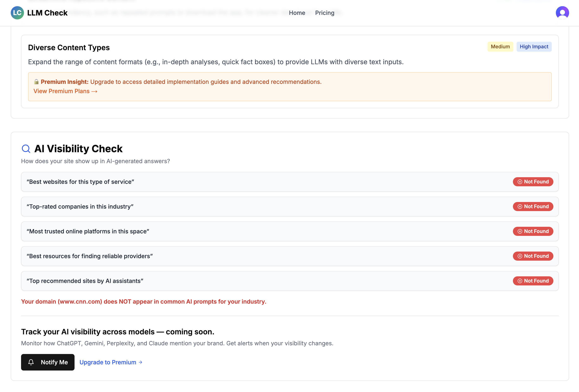The height and width of the screenshot is (392, 579).
Task: Click the lock icon in Premium Insight box
Action: click(36, 82)
